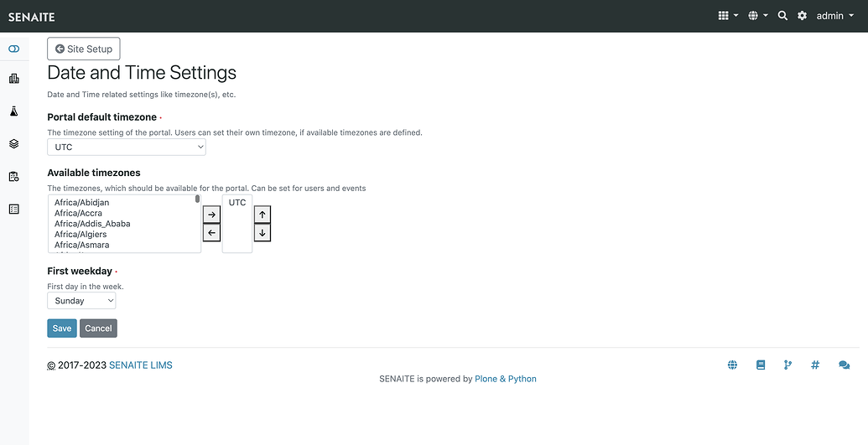
Task: Open the Plone & Python link
Action: point(506,379)
